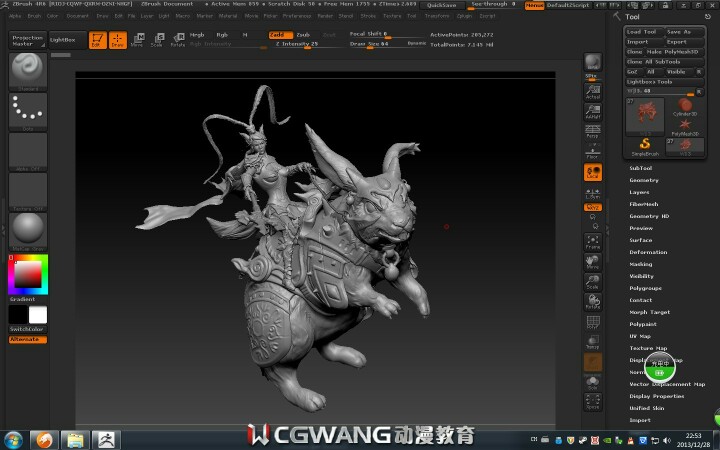Toggle Local transformations button
This screenshot has width=720, height=450.
[x=593, y=172]
